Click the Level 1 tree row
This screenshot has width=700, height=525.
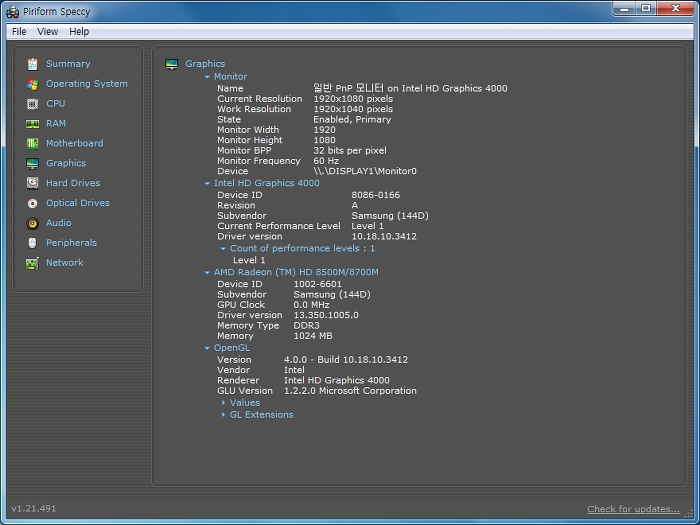pyautogui.click(x=249, y=260)
